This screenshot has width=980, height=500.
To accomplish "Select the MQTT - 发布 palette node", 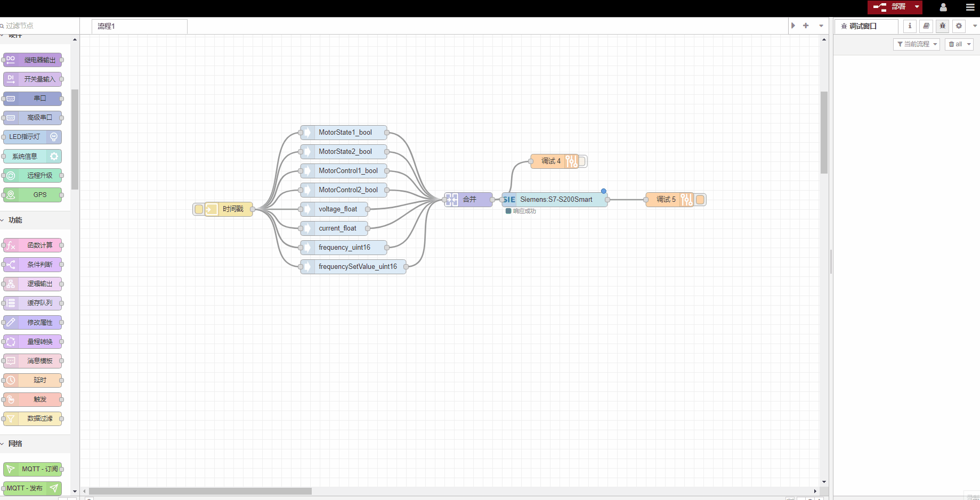I will click(33, 488).
